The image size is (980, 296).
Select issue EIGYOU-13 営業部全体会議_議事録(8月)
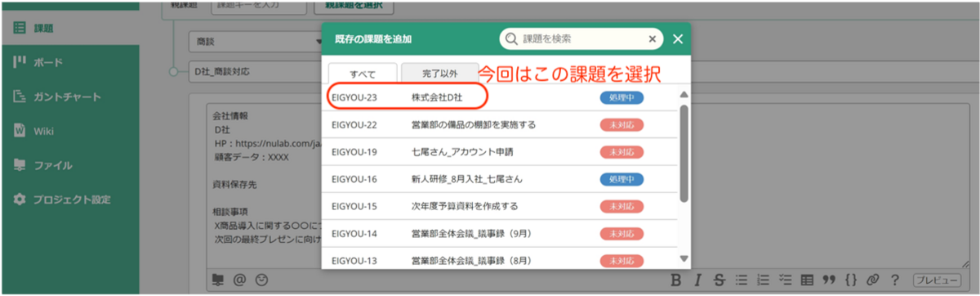pos(501,259)
